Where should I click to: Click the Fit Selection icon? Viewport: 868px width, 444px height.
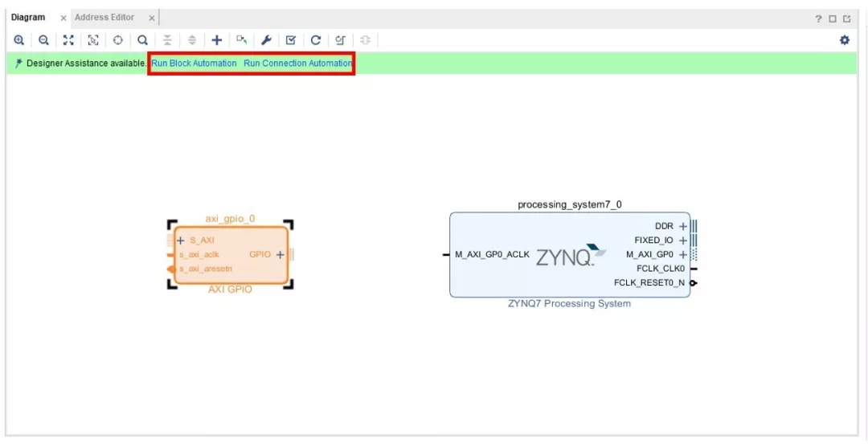point(93,40)
